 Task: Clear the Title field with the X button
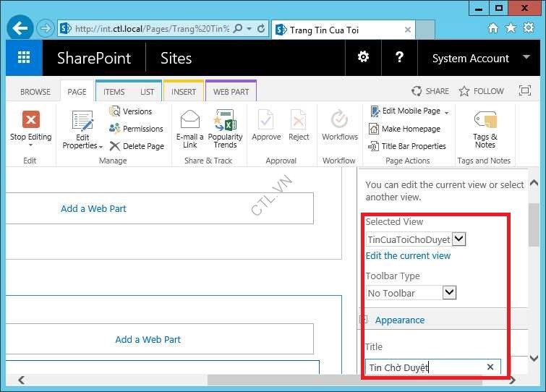(490, 367)
